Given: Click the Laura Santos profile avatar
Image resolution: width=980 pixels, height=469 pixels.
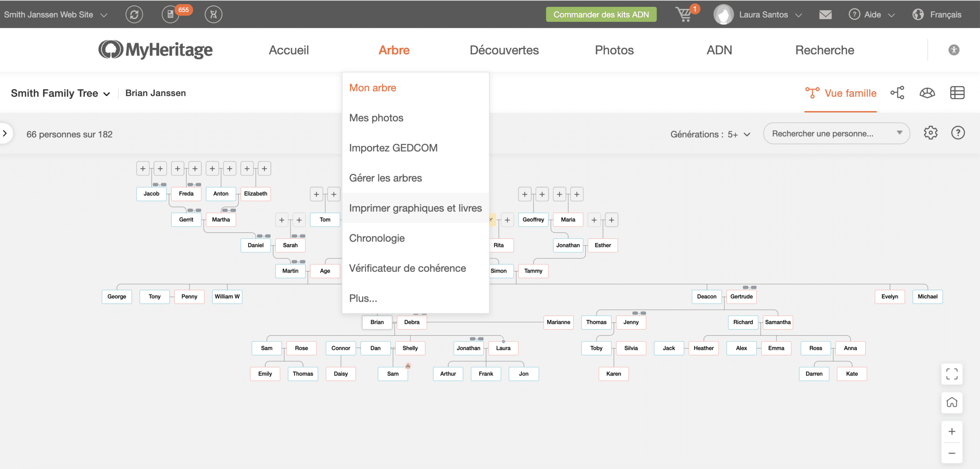Looking at the screenshot, I should 724,15.
